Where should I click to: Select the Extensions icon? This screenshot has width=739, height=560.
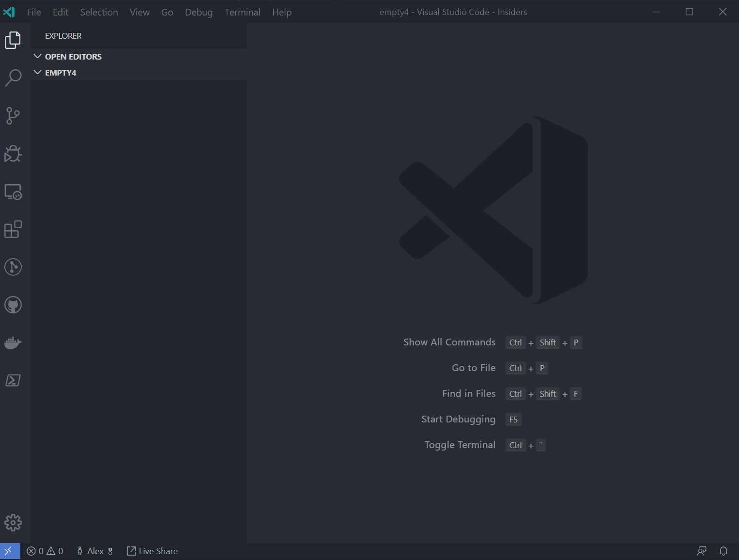pyautogui.click(x=13, y=230)
